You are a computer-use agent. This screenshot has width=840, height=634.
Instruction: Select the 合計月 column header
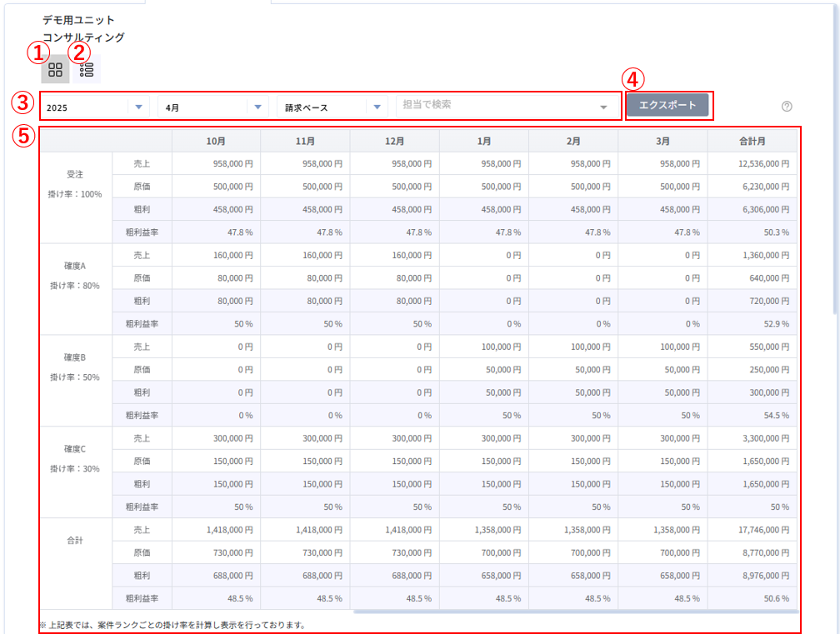(752, 142)
